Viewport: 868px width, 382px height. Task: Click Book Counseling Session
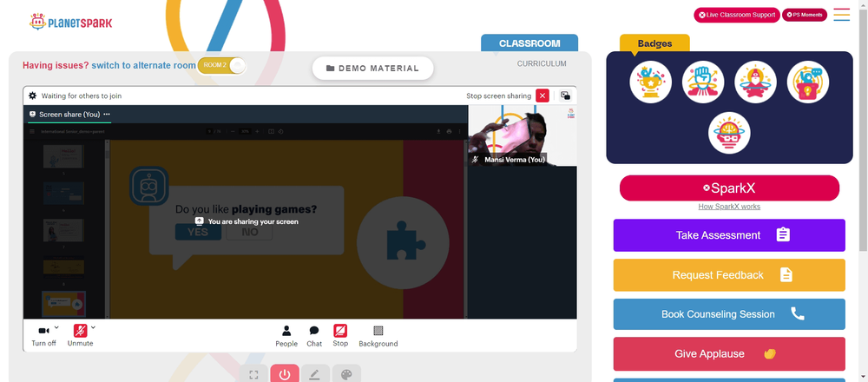pyautogui.click(x=729, y=314)
